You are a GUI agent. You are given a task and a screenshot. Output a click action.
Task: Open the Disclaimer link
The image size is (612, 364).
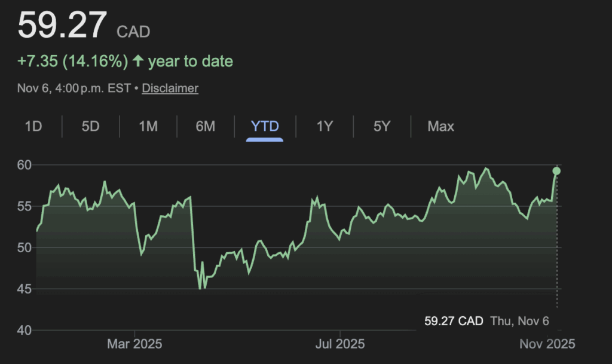170,88
